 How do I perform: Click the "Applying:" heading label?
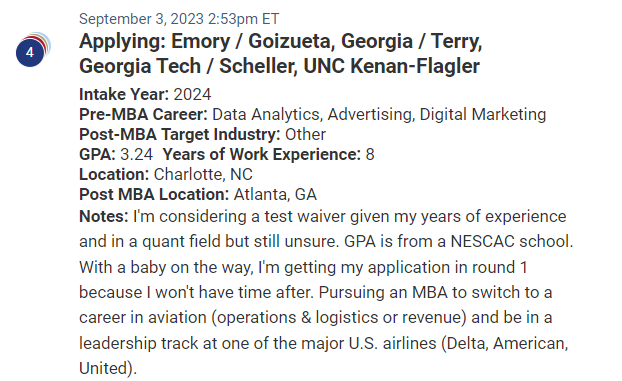click(x=122, y=42)
